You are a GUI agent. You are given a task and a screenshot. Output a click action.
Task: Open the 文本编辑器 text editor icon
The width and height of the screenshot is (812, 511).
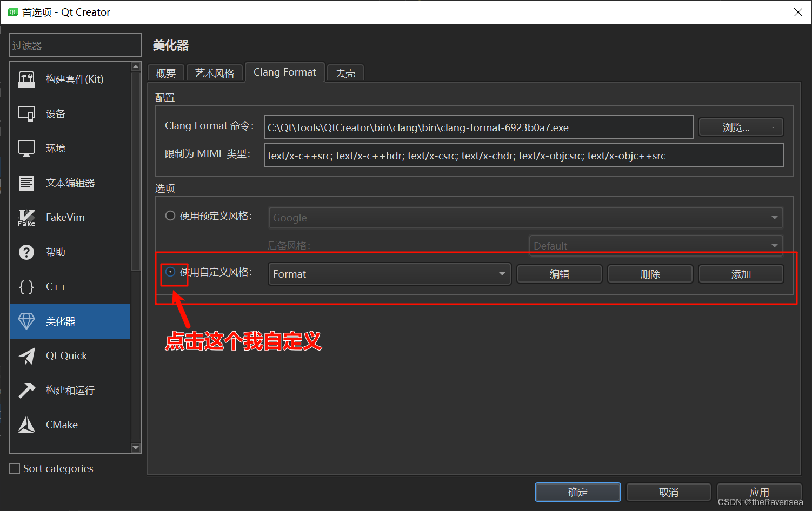(26, 183)
